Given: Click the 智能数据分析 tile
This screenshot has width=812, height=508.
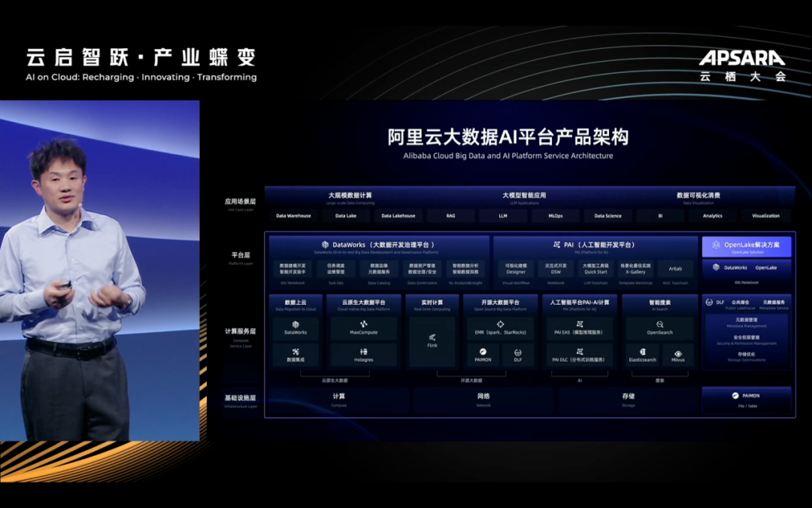Looking at the screenshot, I should pyautogui.click(x=465, y=269).
